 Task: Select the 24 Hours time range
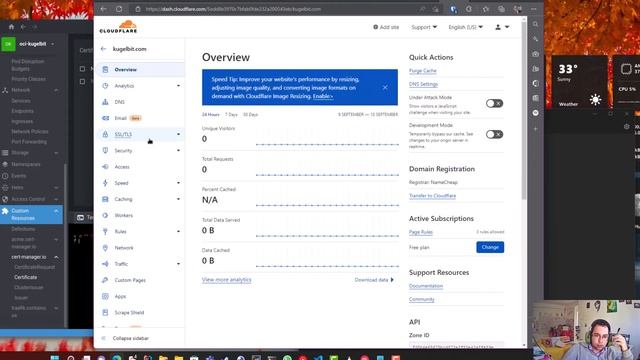tap(211, 115)
